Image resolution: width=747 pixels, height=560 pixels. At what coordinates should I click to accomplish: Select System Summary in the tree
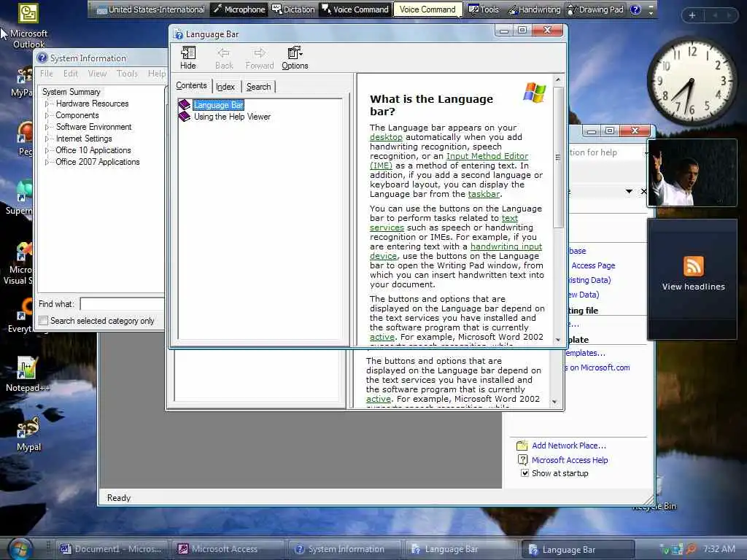pyautogui.click(x=71, y=92)
